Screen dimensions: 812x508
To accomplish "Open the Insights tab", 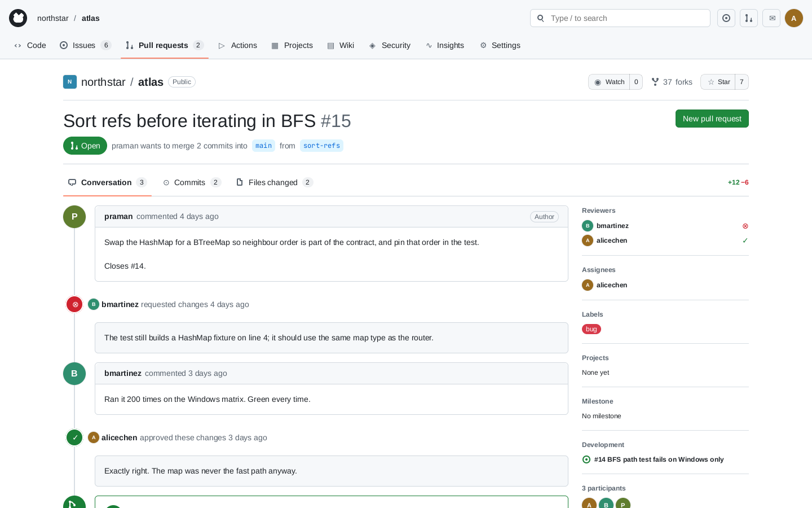I will pyautogui.click(x=445, y=45).
